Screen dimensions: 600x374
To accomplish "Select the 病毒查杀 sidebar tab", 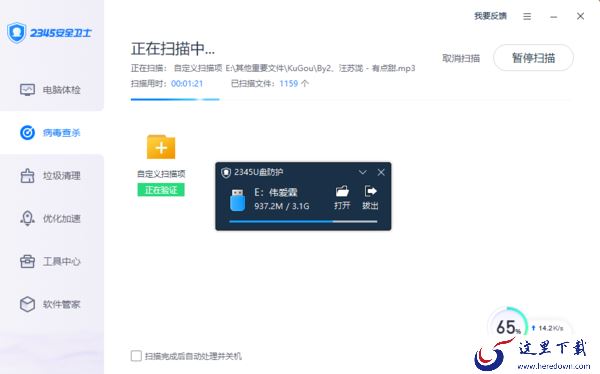I will click(x=52, y=133).
